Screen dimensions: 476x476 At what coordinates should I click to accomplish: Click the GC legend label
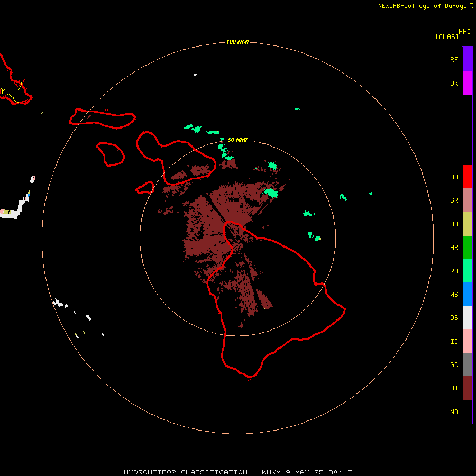[x=454, y=364]
